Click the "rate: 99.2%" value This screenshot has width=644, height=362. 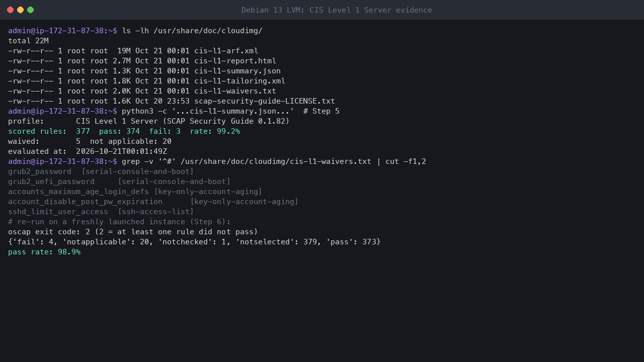tap(215, 131)
